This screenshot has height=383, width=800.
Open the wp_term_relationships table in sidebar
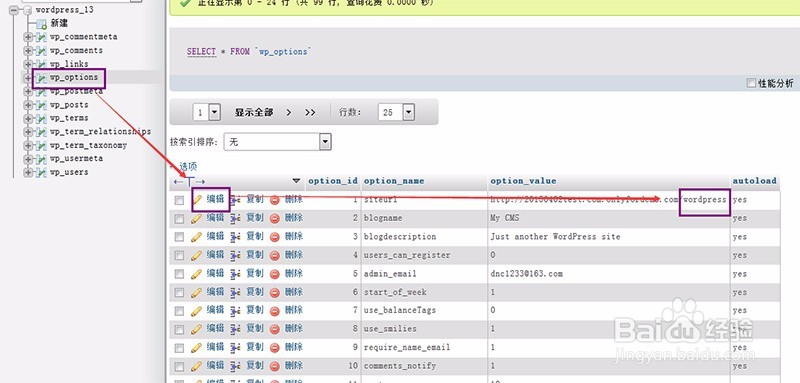point(100,132)
